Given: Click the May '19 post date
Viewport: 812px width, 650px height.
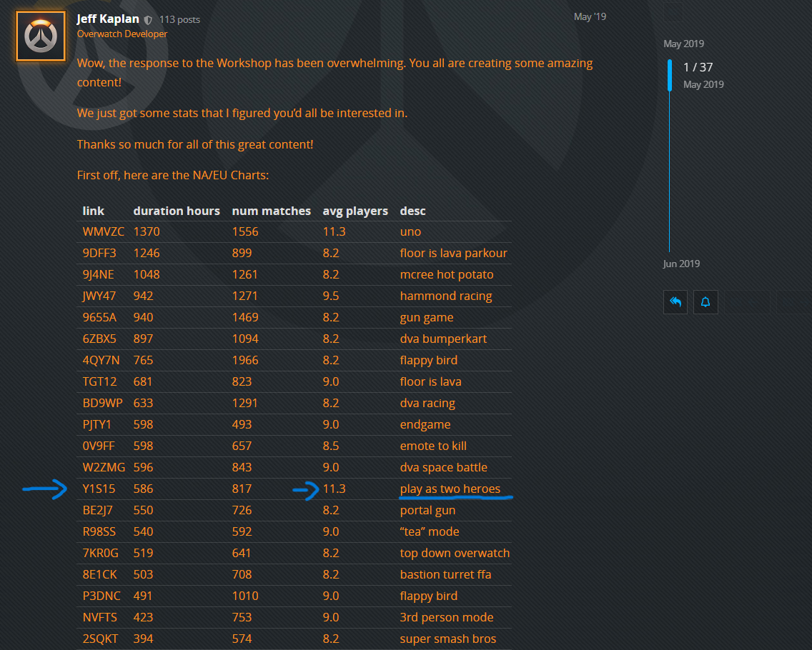Looking at the screenshot, I should [x=590, y=16].
